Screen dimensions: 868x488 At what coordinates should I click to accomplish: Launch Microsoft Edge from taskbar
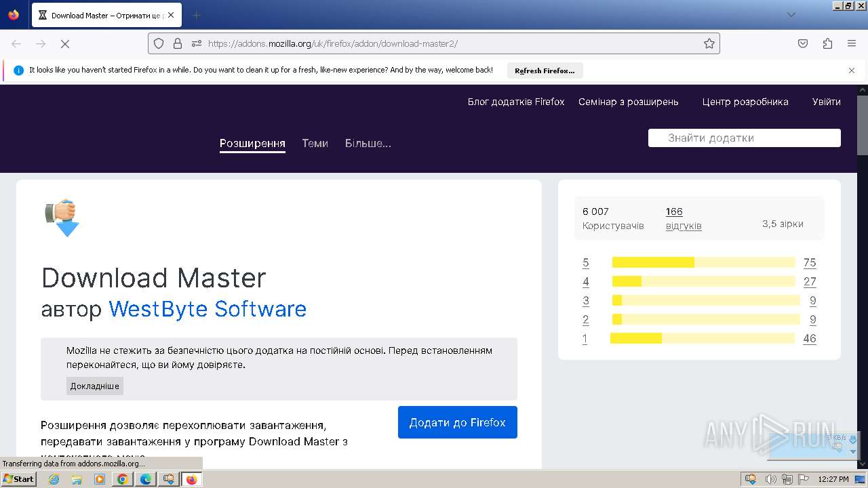pos(146,479)
